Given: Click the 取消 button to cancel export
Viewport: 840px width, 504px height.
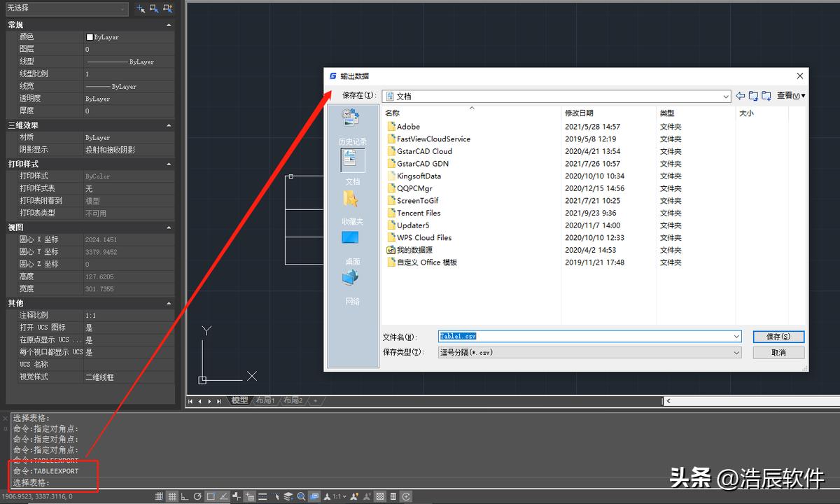Looking at the screenshot, I should 778,352.
